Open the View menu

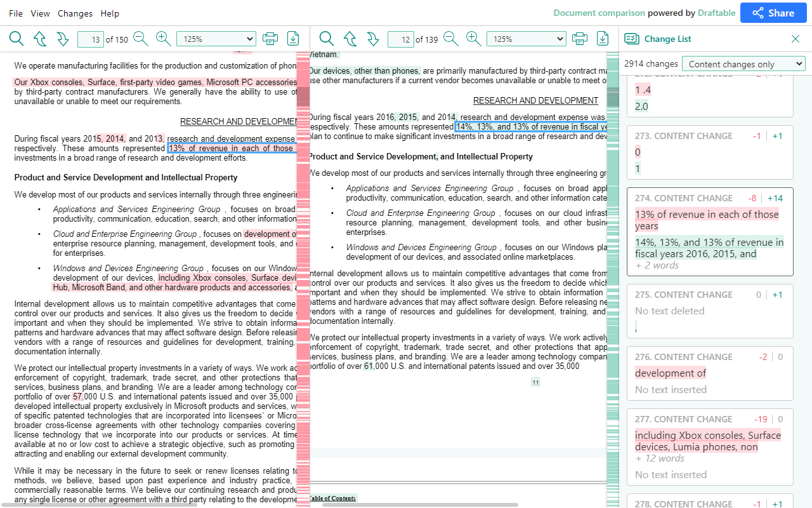pos(40,13)
